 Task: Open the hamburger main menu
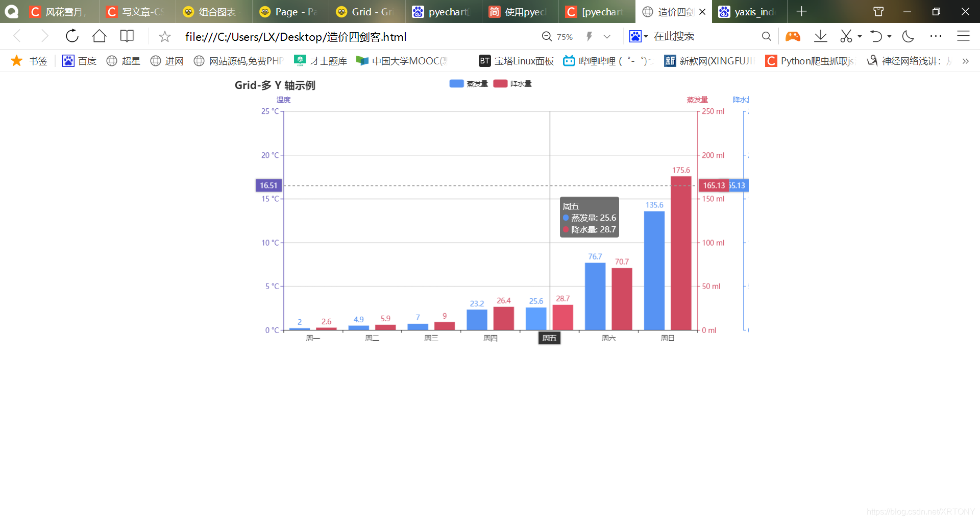pyautogui.click(x=963, y=36)
